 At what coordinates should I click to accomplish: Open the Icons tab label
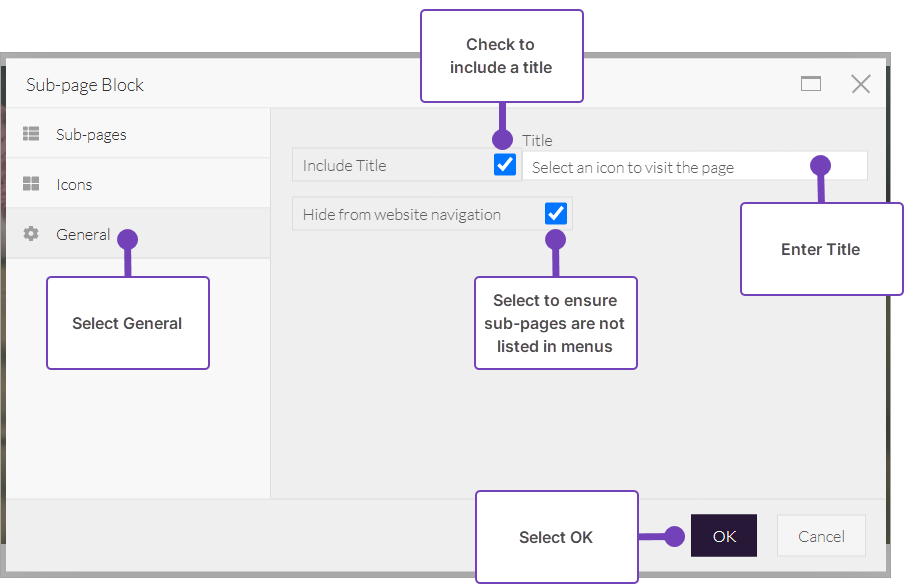coord(74,184)
